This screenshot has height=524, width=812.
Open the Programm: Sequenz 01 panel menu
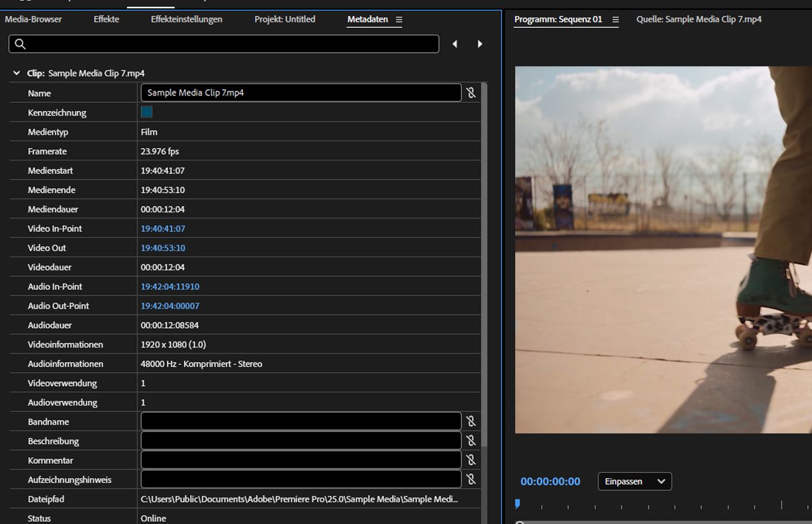tap(615, 20)
